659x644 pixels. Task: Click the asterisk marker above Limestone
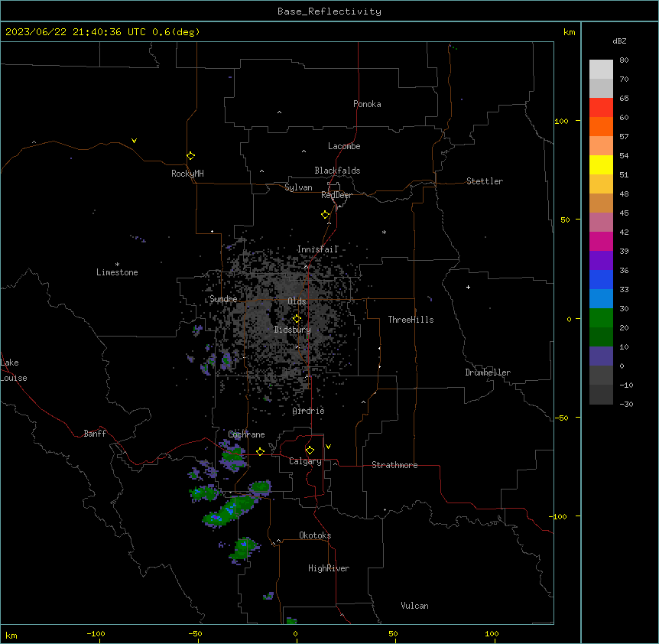coord(117,265)
